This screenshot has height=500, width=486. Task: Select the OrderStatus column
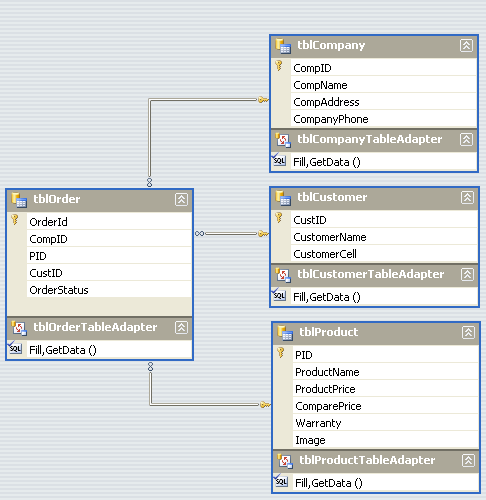coord(109,290)
